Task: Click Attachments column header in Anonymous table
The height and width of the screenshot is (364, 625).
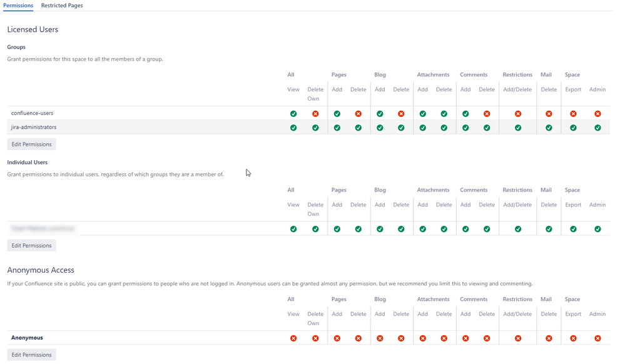Action: pyautogui.click(x=433, y=299)
